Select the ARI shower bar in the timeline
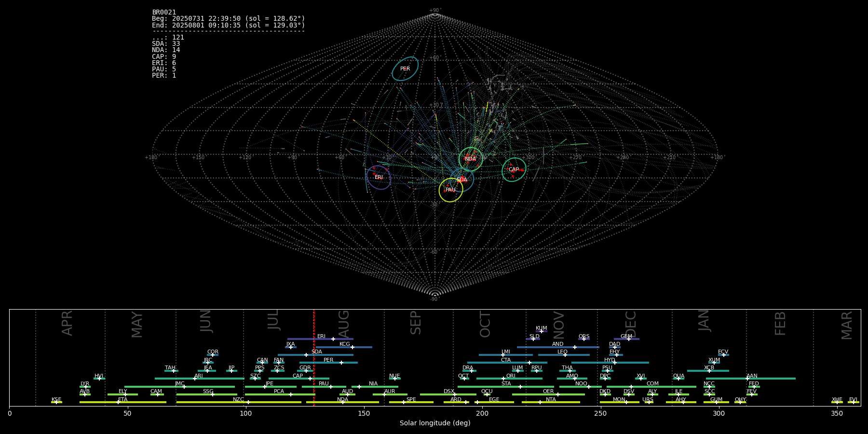 pos(200,379)
